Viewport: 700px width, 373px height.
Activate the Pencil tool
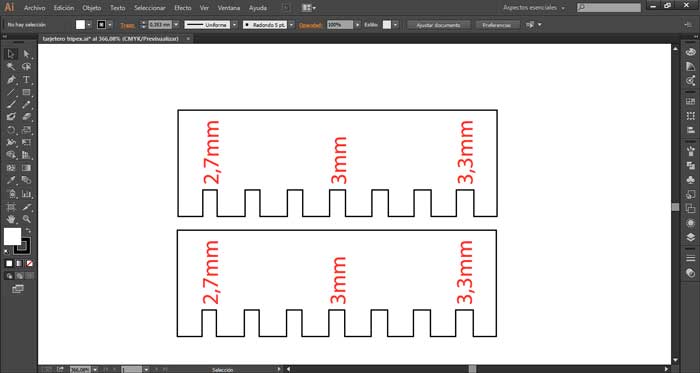pos(26,105)
